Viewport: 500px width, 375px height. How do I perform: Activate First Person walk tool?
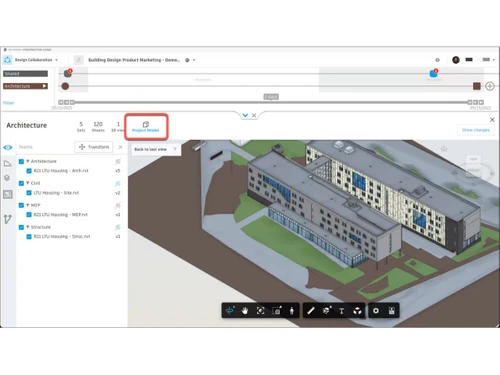(x=292, y=311)
